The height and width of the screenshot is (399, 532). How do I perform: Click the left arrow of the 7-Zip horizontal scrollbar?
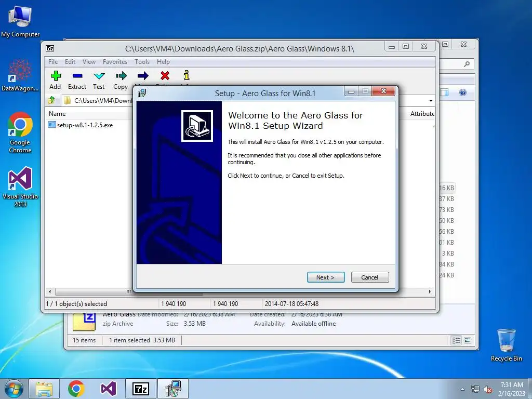point(50,291)
